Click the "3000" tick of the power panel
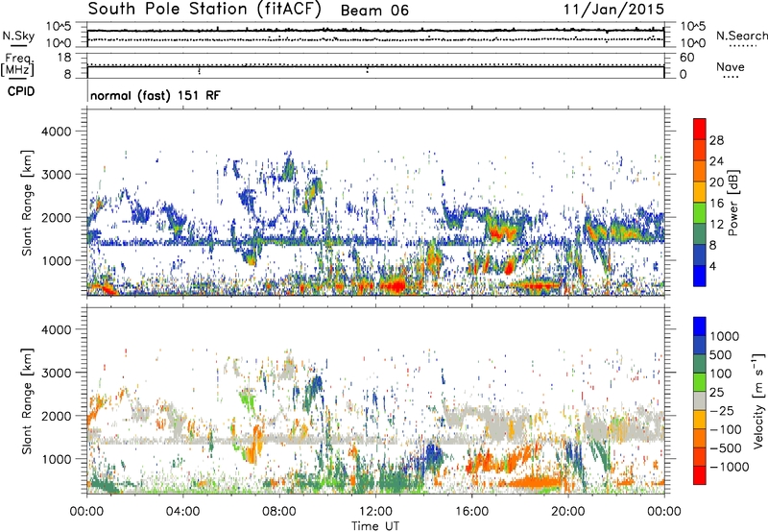Image resolution: width=768 pixels, height=532 pixels. click(x=56, y=175)
